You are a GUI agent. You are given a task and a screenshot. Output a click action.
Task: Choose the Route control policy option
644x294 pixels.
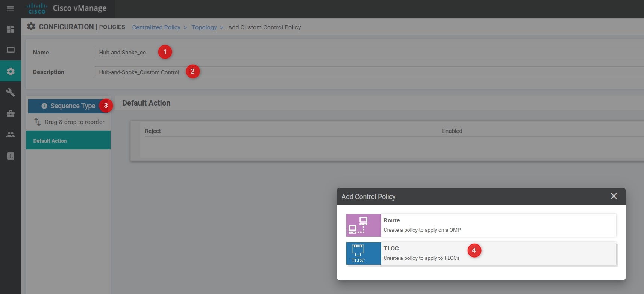point(498,225)
